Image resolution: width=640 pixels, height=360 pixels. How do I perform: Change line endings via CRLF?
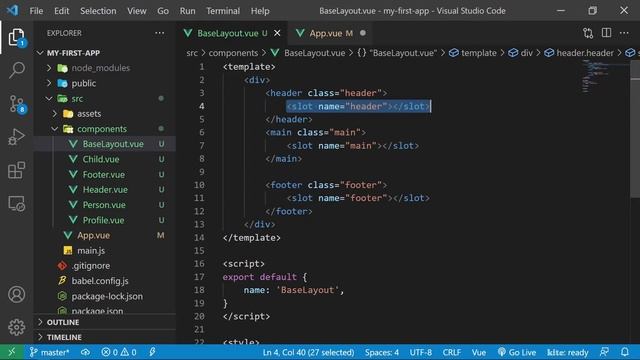tap(451, 352)
